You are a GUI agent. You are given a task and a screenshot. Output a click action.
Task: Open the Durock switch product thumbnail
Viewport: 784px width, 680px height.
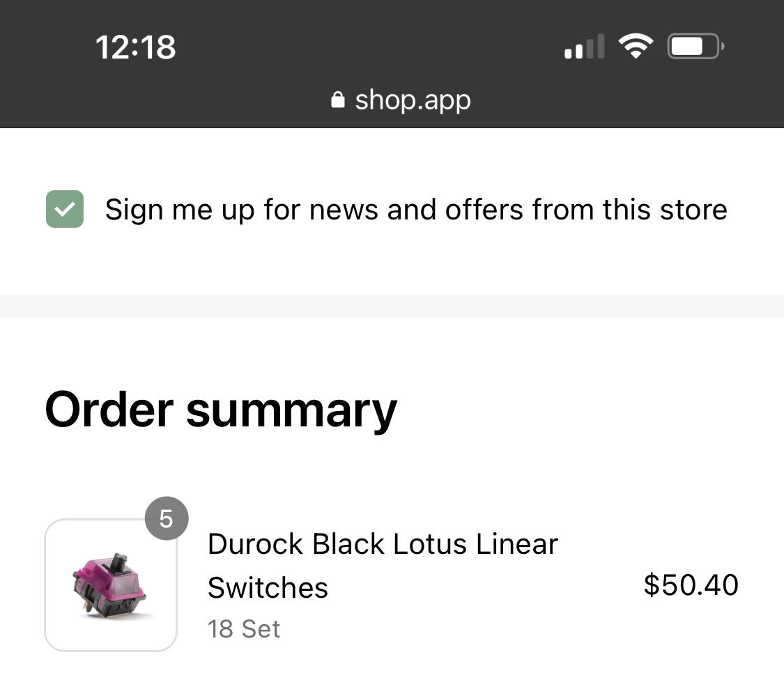[111, 585]
